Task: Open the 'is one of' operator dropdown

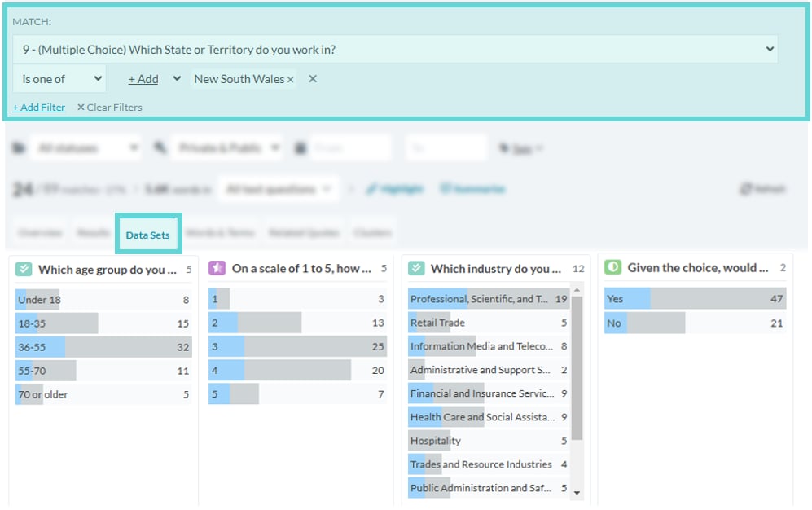Action: tap(59, 79)
